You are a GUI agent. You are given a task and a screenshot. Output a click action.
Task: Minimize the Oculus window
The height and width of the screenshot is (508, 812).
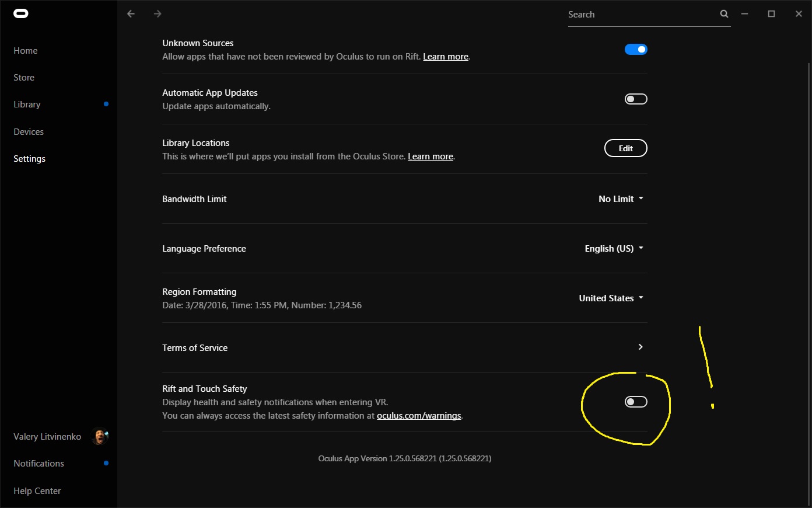[744, 13]
